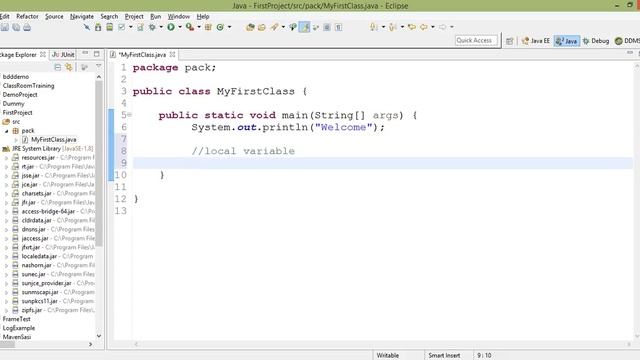Toggle the Mark Occurrences highlighted icon
The width and height of the screenshot is (640, 360).
pyautogui.click(x=304, y=27)
